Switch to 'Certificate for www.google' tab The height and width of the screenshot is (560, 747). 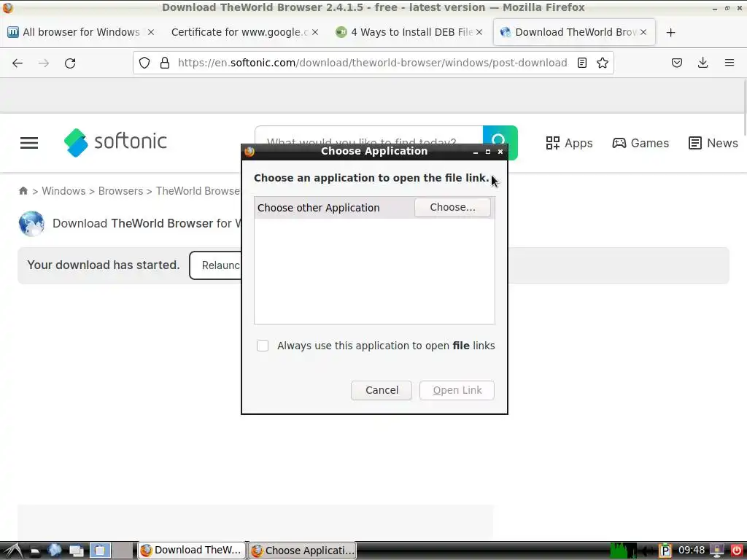pos(239,32)
